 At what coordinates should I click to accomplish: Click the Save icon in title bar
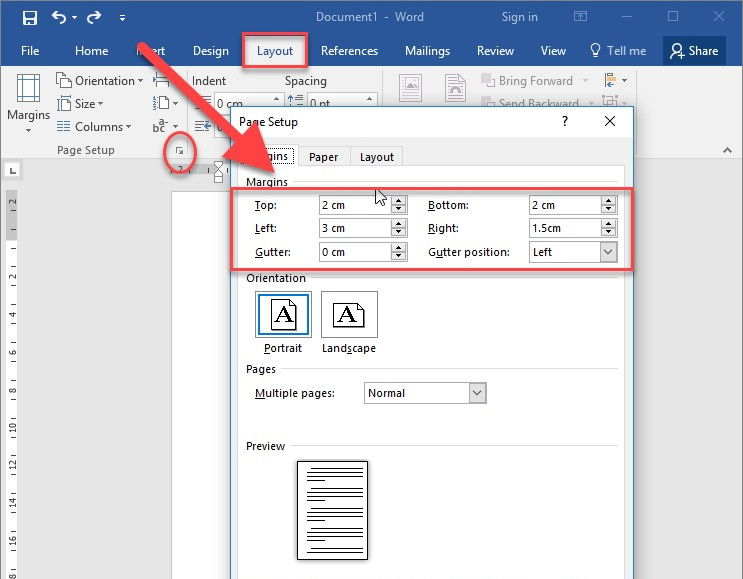pyautogui.click(x=29, y=17)
